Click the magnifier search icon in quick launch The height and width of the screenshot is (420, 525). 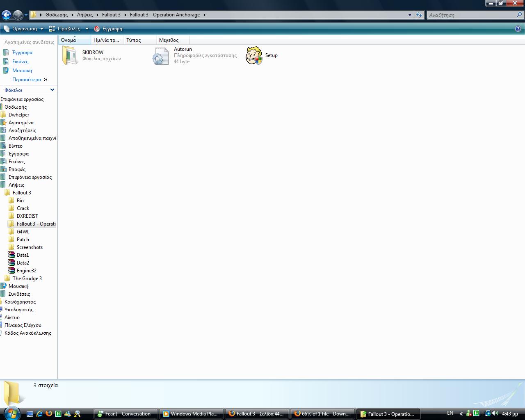coord(77,414)
